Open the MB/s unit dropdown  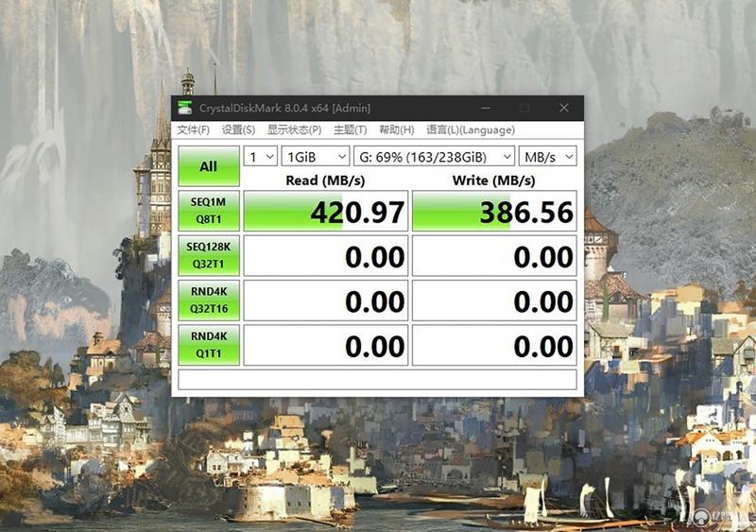coord(548,156)
